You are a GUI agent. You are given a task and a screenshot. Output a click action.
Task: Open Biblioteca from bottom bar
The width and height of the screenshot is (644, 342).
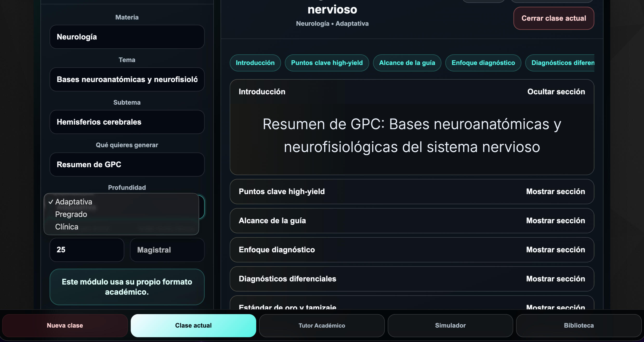(x=579, y=325)
